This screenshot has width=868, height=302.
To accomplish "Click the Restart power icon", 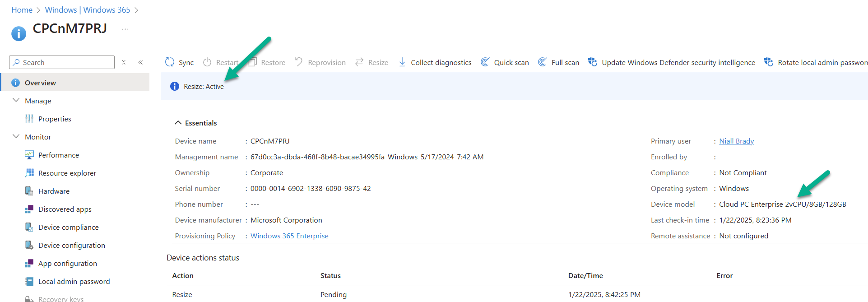I will click(207, 62).
